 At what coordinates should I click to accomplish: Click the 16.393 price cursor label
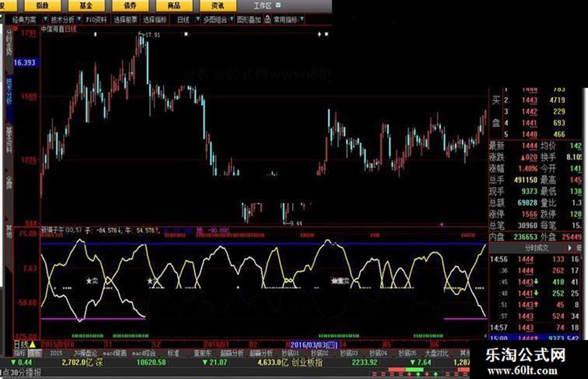(25, 63)
